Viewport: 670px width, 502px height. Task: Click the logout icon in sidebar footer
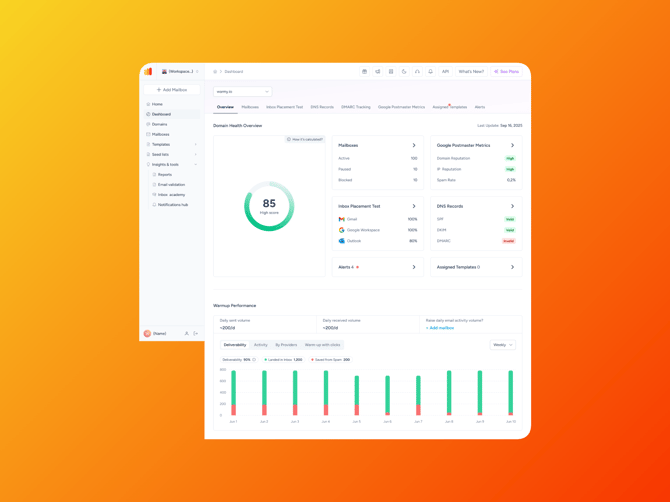point(196,333)
